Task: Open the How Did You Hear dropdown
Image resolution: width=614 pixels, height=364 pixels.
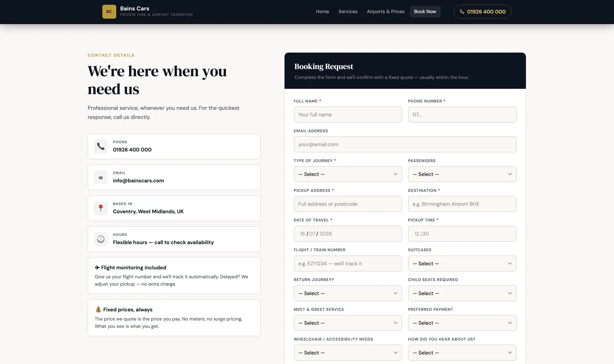Action: coord(462,353)
